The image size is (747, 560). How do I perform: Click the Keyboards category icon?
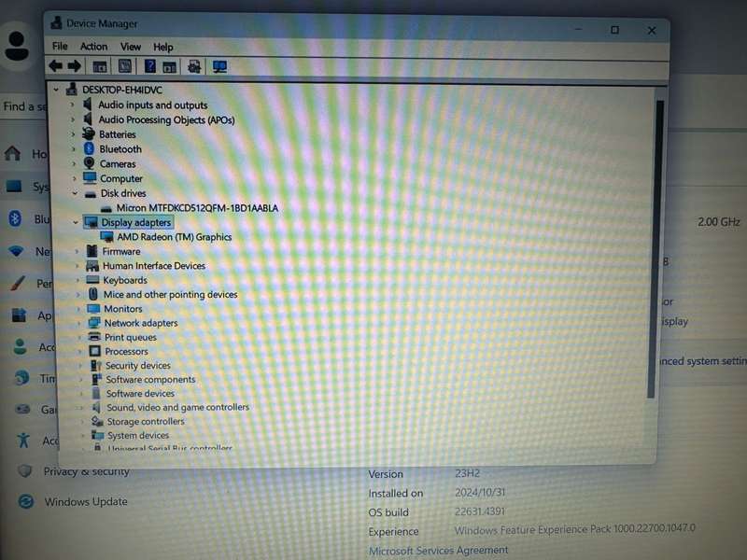(x=92, y=279)
